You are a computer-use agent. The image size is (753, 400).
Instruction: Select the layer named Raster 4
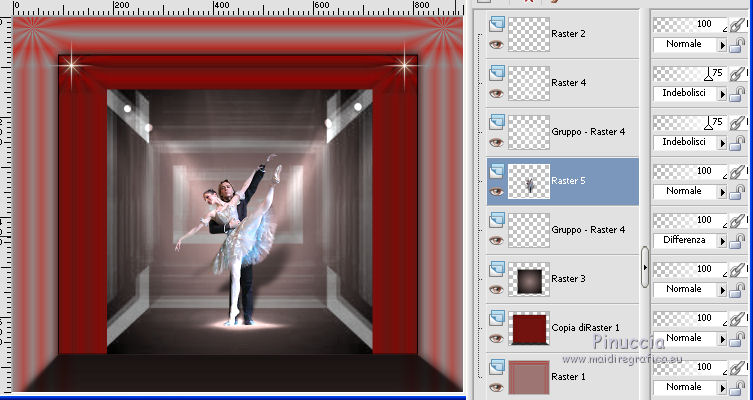569,83
